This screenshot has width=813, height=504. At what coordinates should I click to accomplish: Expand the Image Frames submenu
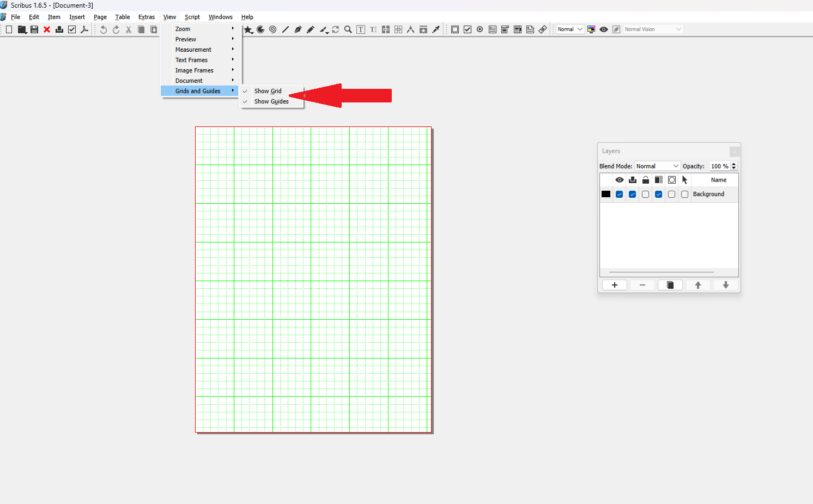(199, 70)
